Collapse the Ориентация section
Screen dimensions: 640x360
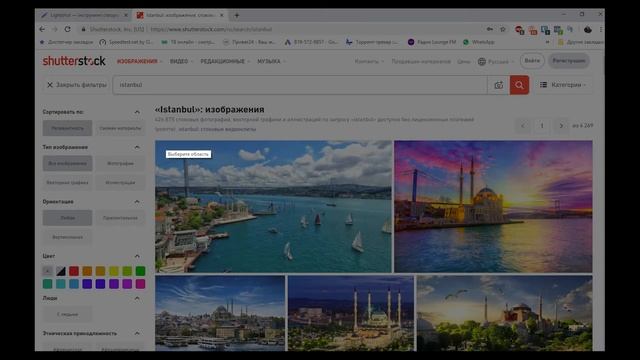click(x=137, y=202)
